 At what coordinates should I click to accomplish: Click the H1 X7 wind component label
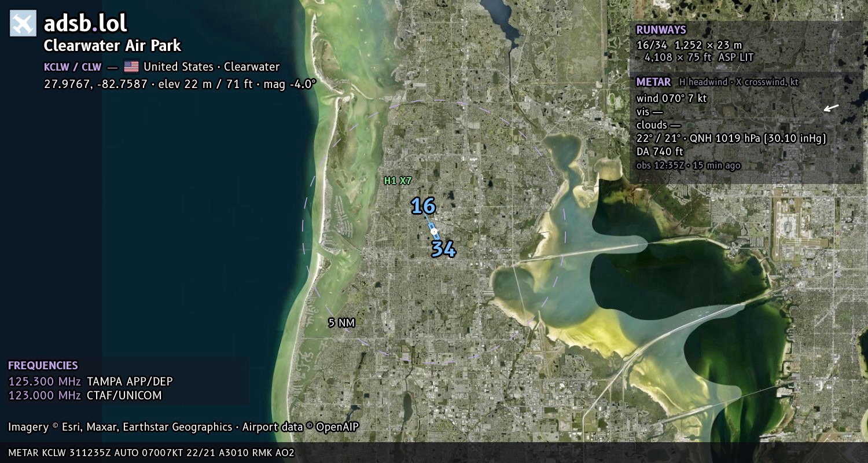(398, 181)
